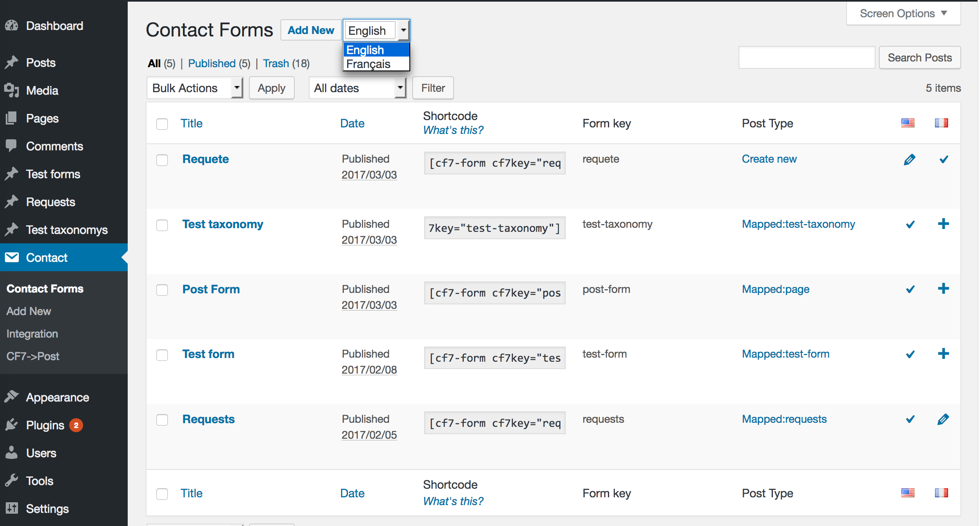Viewport: 980px width, 526px height.
Task: Check the Requete row checkbox
Action: 162,160
